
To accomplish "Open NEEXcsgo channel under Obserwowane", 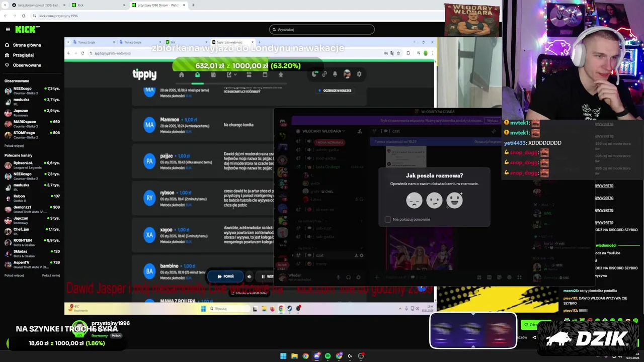I will [x=32, y=90].
